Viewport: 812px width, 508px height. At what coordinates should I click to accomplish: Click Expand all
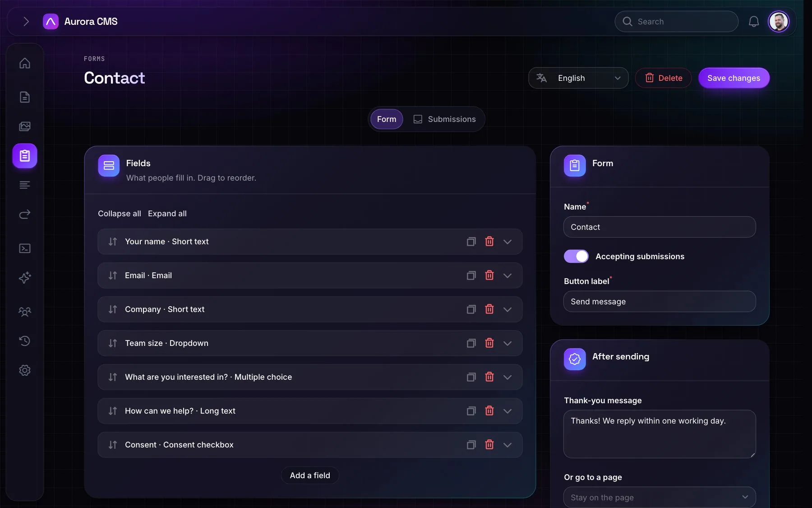167,214
